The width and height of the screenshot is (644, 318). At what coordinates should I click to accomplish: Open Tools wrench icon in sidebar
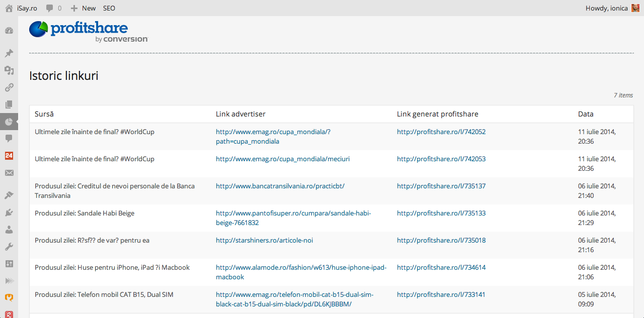(x=9, y=247)
